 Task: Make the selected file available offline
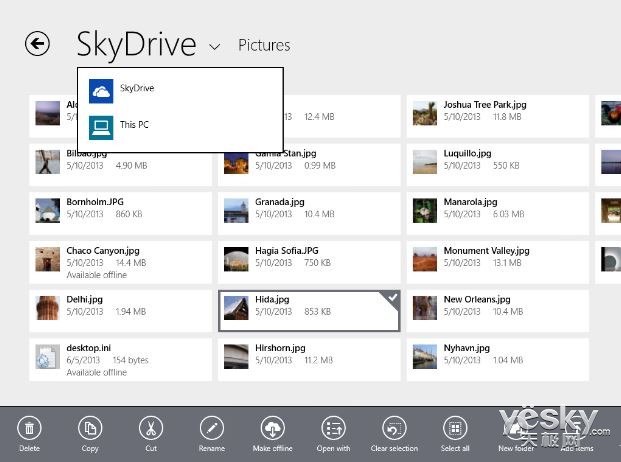click(272, 433)
